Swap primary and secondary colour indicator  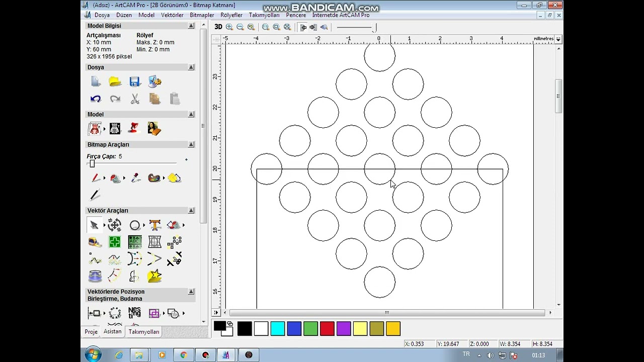click(x=230, y=323)
